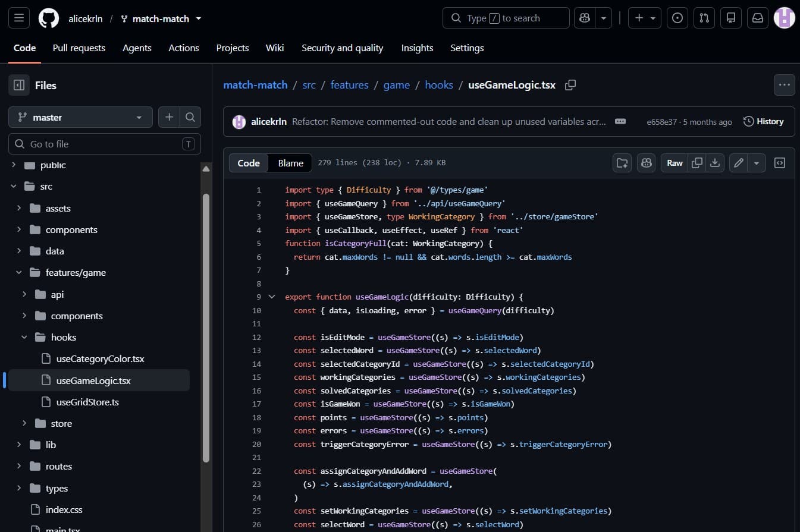This screenshot has width=800, height=532.
Task: Open repositories icon in header
Action: (731, 18)
